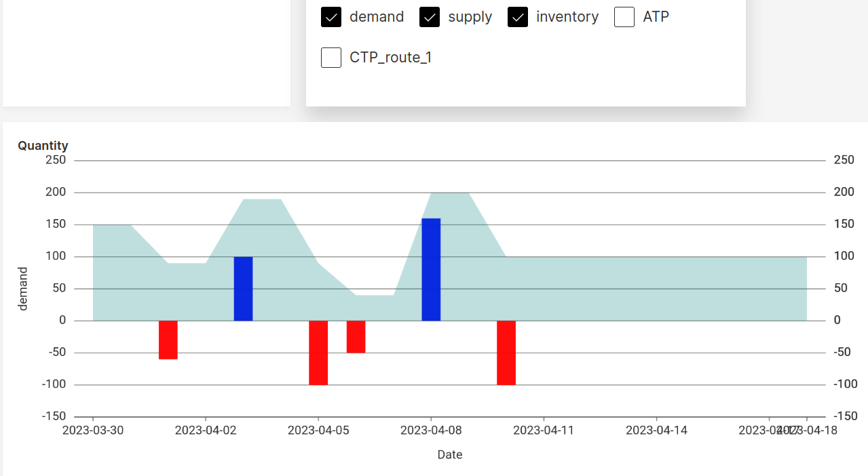
Task: Click the Date axis title
Action: click(449, 454)
